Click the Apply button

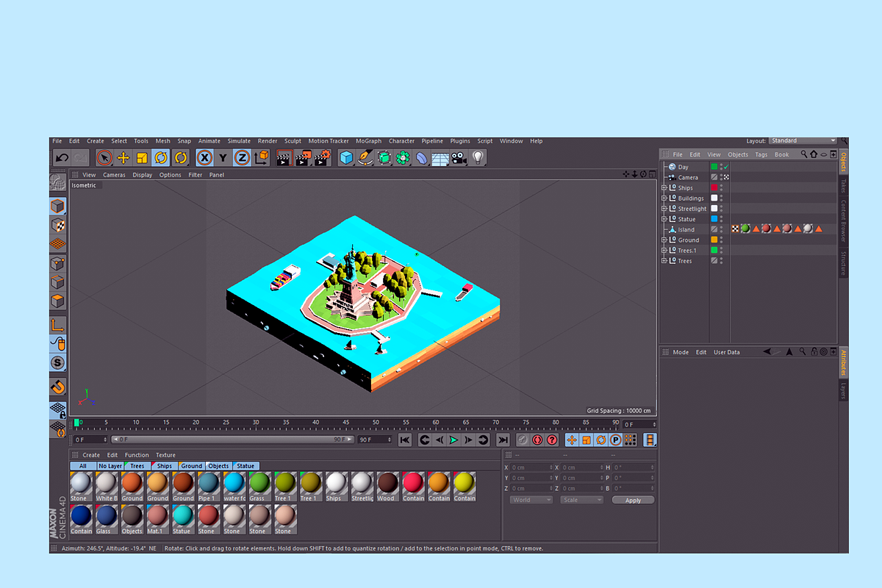point(633,500)
